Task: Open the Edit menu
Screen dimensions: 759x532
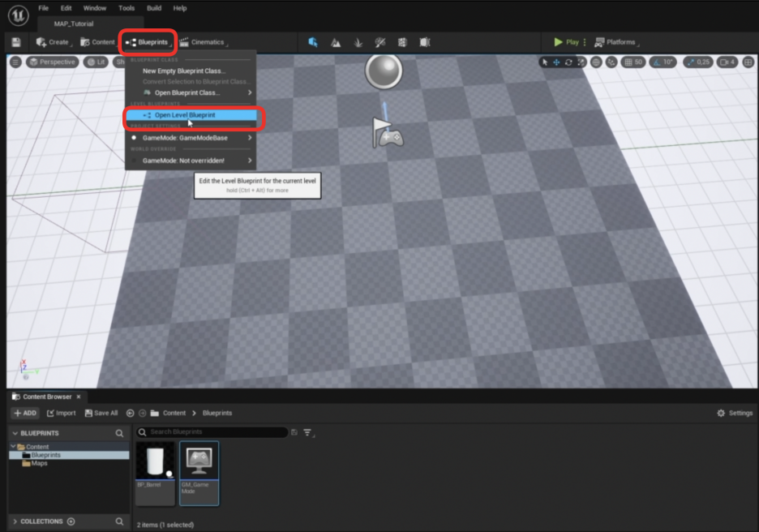Action: pos(66,8)
